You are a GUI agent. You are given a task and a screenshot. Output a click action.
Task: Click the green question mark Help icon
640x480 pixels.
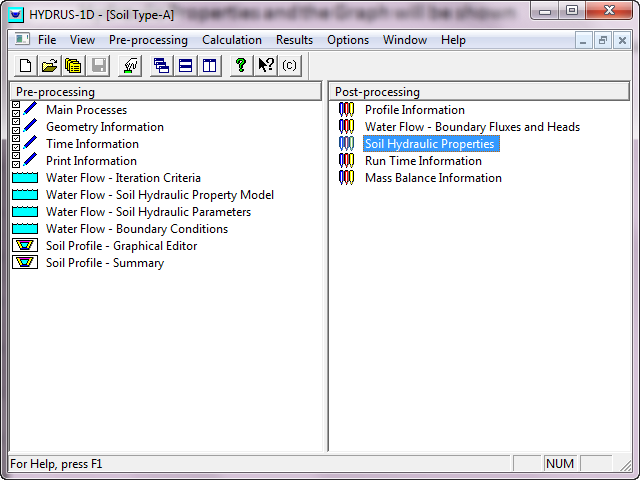(x=240, y=66)
